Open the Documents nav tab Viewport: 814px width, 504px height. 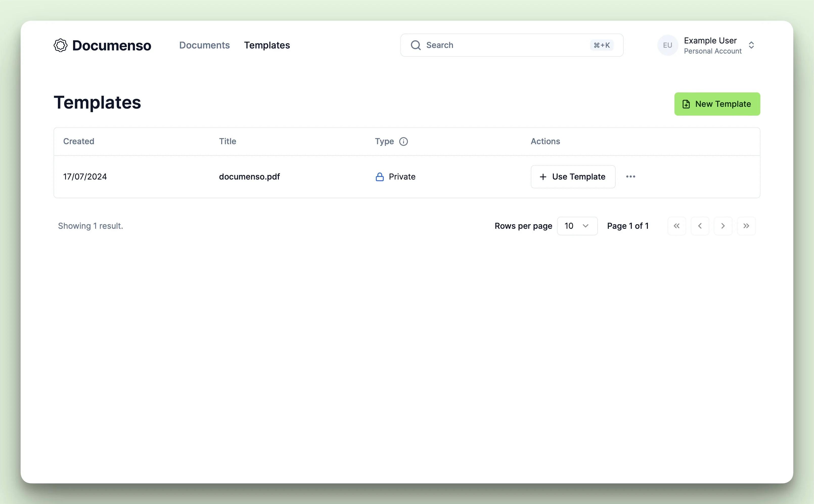point(204,45)
